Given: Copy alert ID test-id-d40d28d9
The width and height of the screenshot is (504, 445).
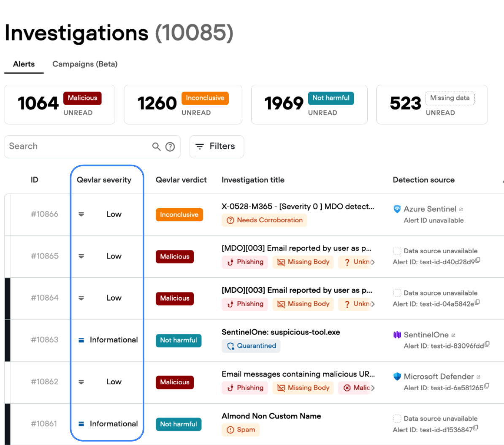Looking at the screenshot, I should [x=478, y=260].
